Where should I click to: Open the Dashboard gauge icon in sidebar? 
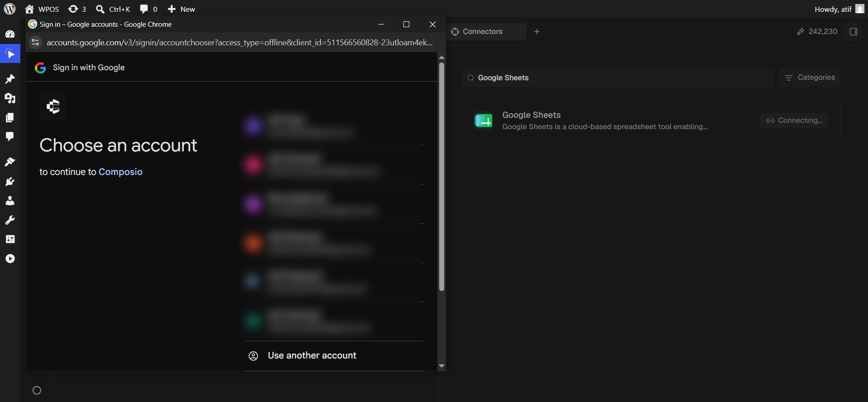(10, 34)
